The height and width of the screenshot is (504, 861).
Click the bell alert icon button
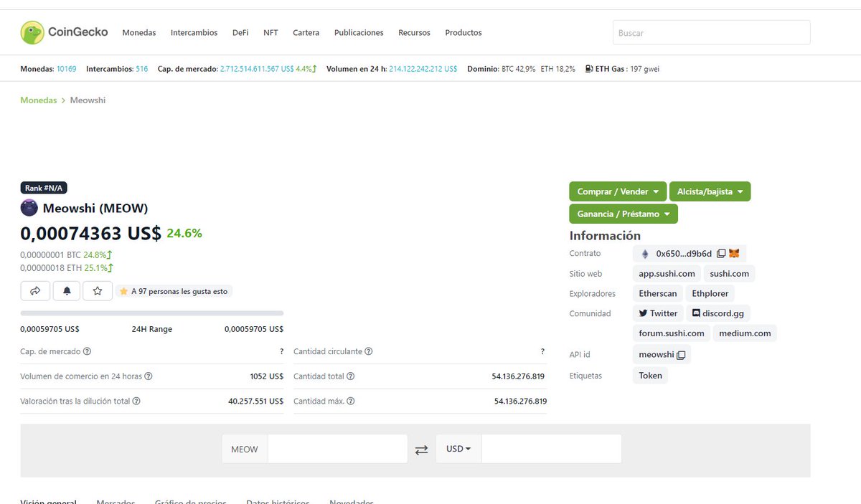(x=67, y=291)
